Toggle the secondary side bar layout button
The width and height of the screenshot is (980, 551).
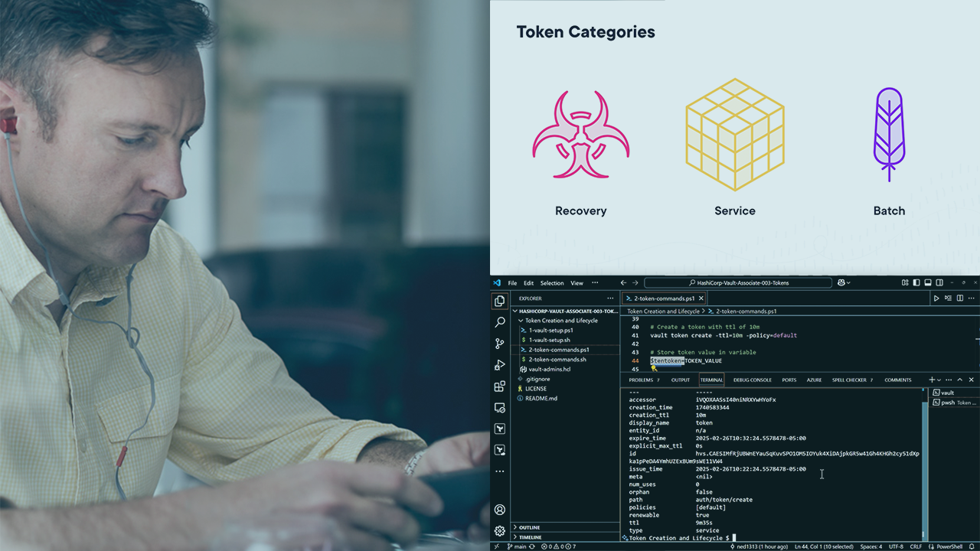click(939, 283)
